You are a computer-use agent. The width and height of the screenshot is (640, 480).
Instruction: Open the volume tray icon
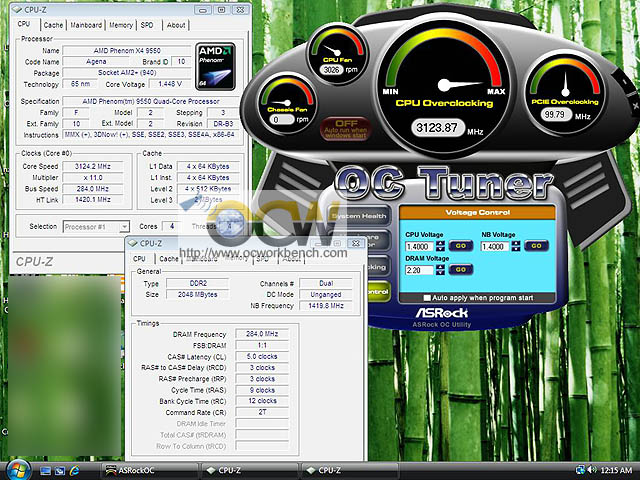592,470
